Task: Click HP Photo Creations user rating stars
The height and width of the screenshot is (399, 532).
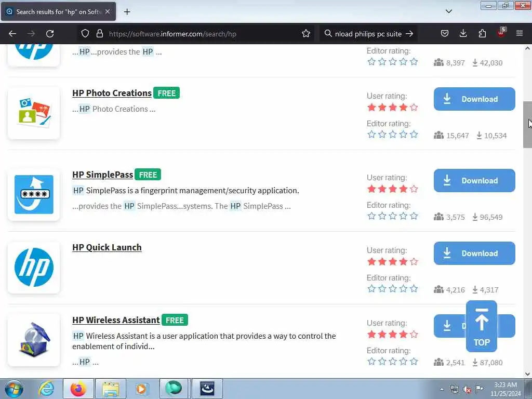Action: (393, 108)
